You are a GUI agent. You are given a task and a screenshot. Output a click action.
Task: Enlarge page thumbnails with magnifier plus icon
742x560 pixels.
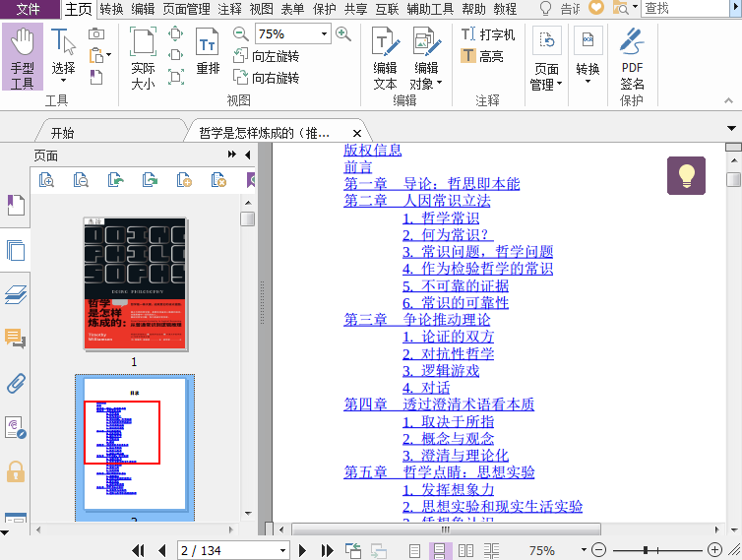point(46,179)
